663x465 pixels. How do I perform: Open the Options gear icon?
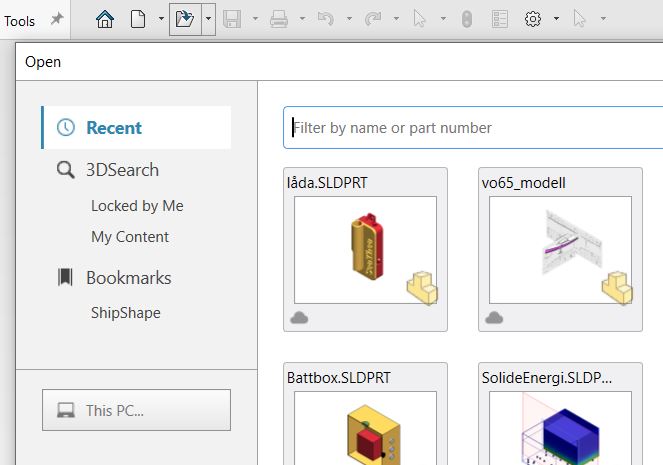tap(533, 19)
